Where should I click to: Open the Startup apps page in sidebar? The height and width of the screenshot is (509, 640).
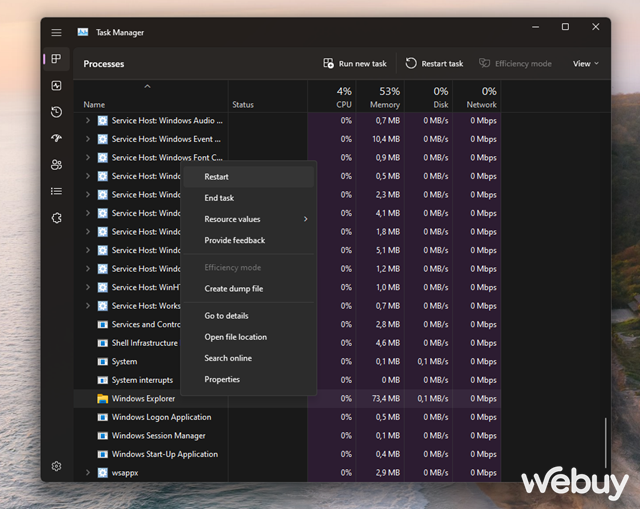pyautogui.click(x=56, y=138)
